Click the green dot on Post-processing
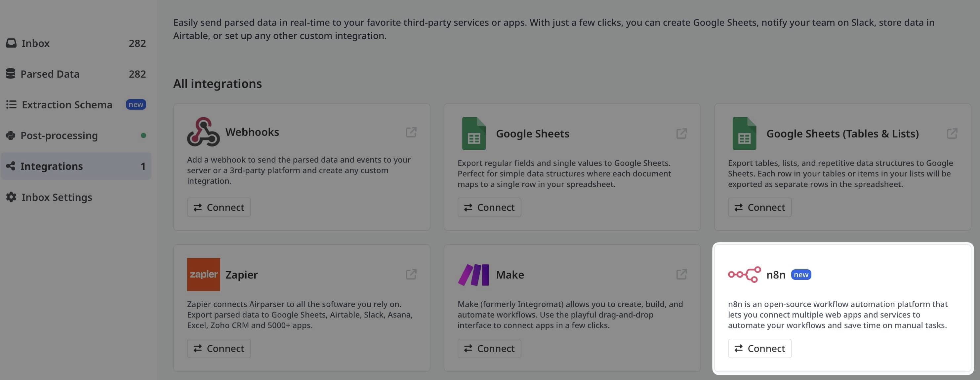Viewport: 980px width, 380px height. click(x=143, y=135)
